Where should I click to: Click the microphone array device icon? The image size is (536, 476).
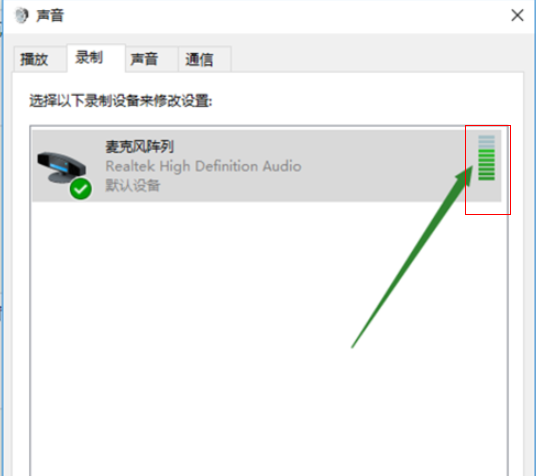tap(62, 168)
